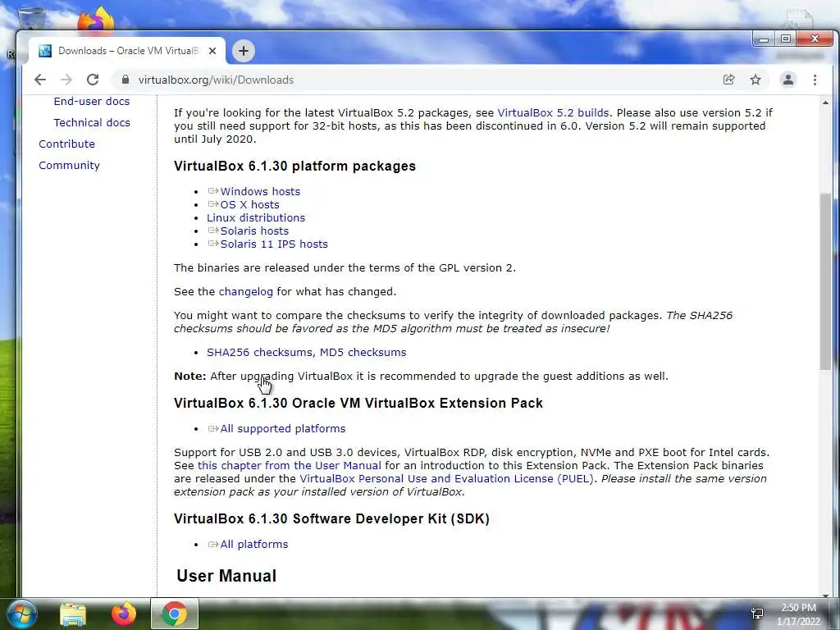Click the scrollbar up arrow
This screenshot has height=630, width=840.
point(825,103)
